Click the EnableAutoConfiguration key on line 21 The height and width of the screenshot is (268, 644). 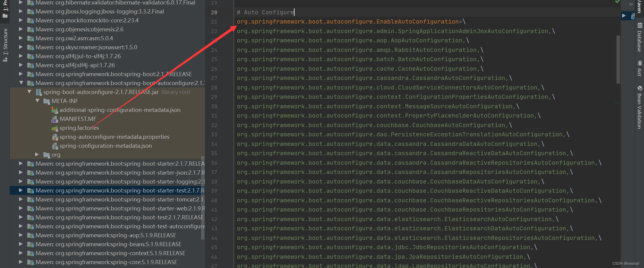click(x=348, y=21)
